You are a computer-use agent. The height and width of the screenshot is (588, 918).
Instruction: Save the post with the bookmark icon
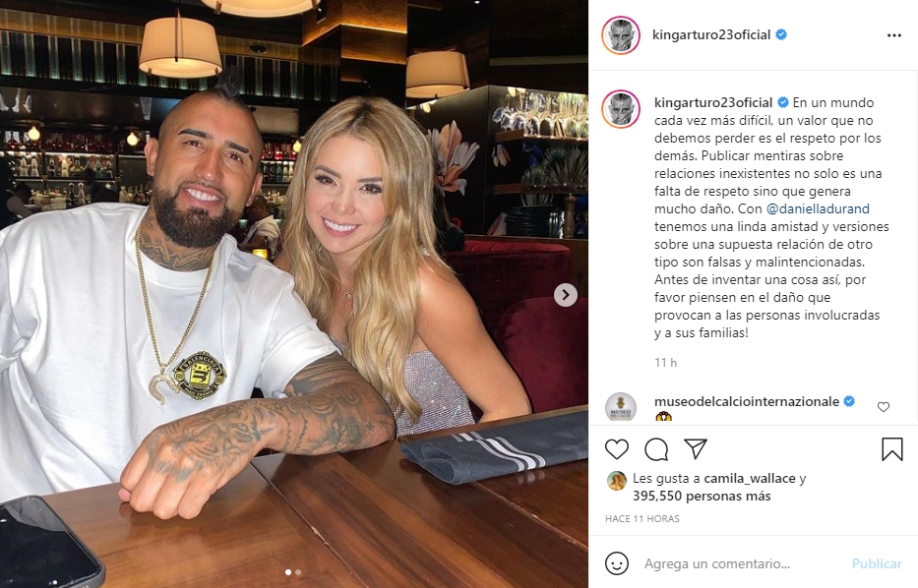892,449
